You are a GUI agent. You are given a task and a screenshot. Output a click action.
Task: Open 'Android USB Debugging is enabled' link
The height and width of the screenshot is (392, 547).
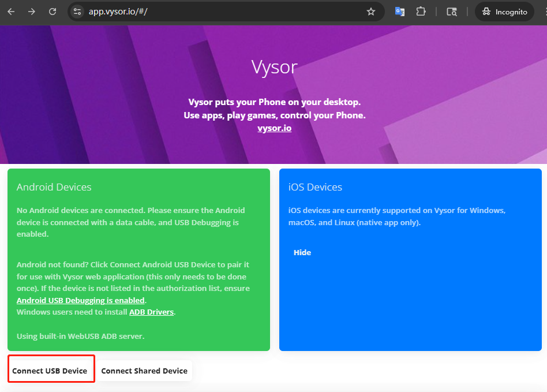[81, 300]
